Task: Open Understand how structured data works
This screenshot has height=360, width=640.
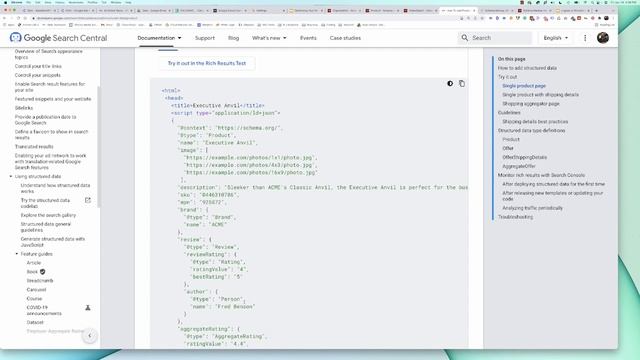Action: 55,188
